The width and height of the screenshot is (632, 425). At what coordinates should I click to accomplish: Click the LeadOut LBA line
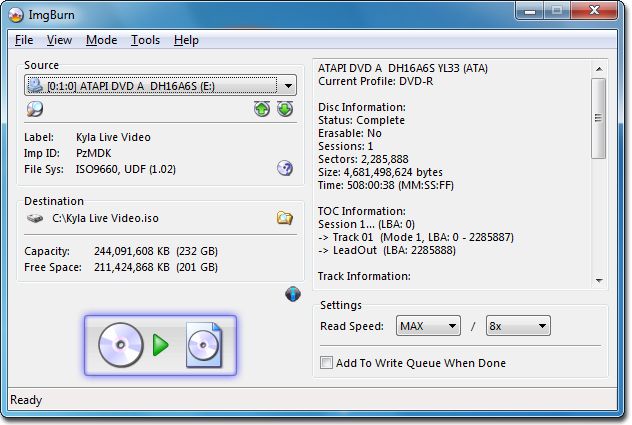click(387, 250)
